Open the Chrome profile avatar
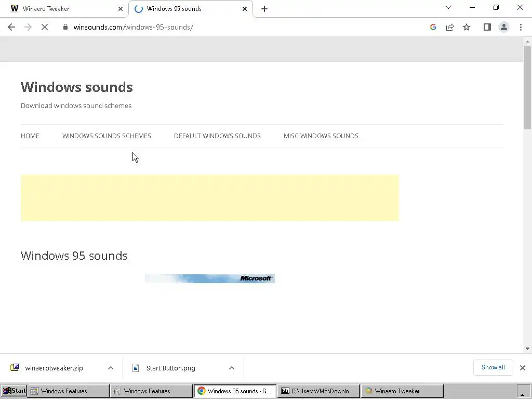Screen dimensions: 532x399 point(504,27)
